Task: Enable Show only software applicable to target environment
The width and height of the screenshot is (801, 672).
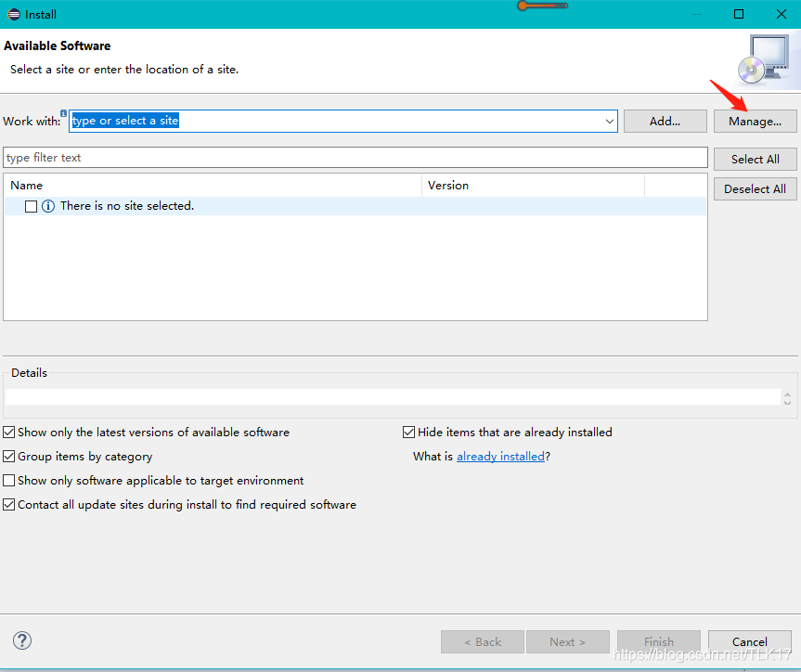Action: (x=8, y=481)
